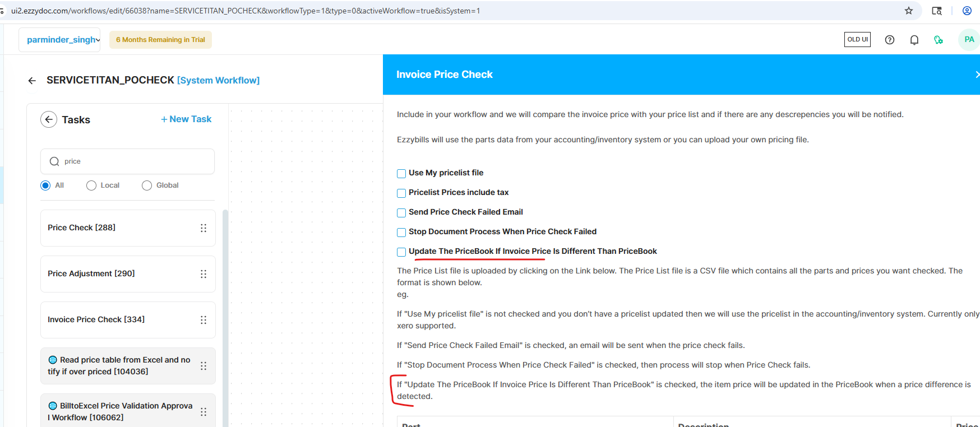This screenshot has height=427, width=980.
Task: Select the Global filter radio button
Action: (x=147, y=185)
